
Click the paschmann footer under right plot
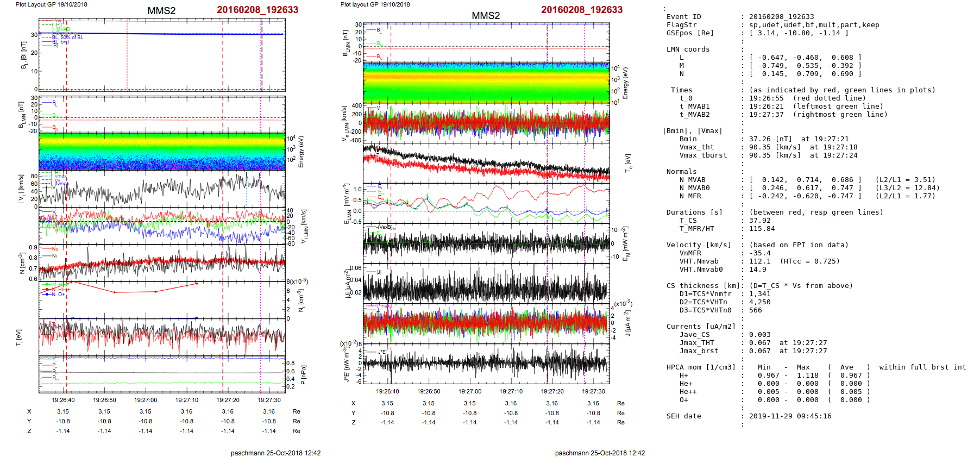(x=600, y=453)
